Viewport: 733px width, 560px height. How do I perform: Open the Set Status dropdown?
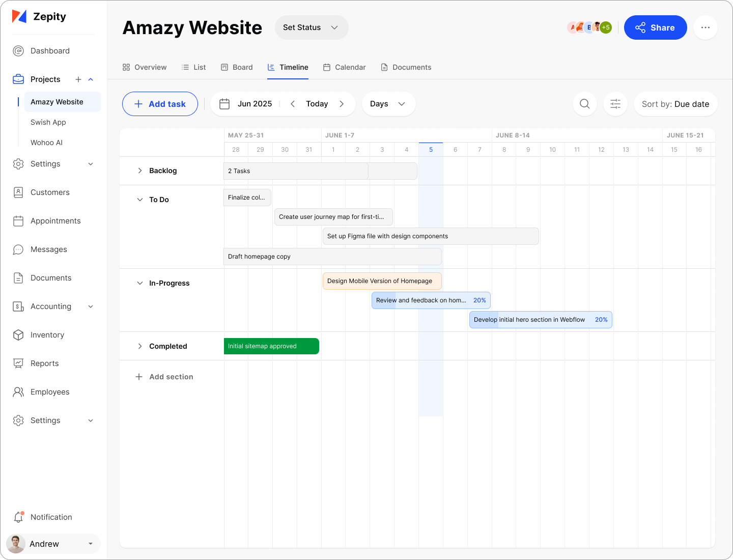pos(311,27)
